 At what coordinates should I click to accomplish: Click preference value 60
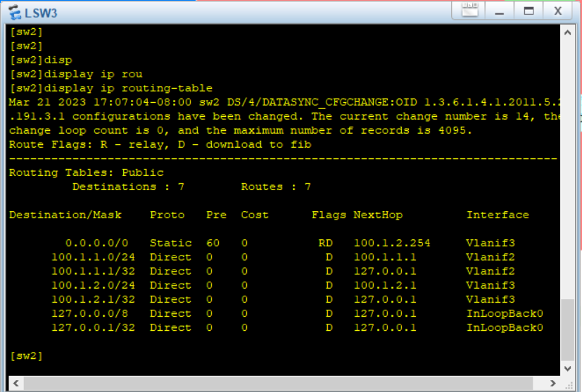coord(213,243)
